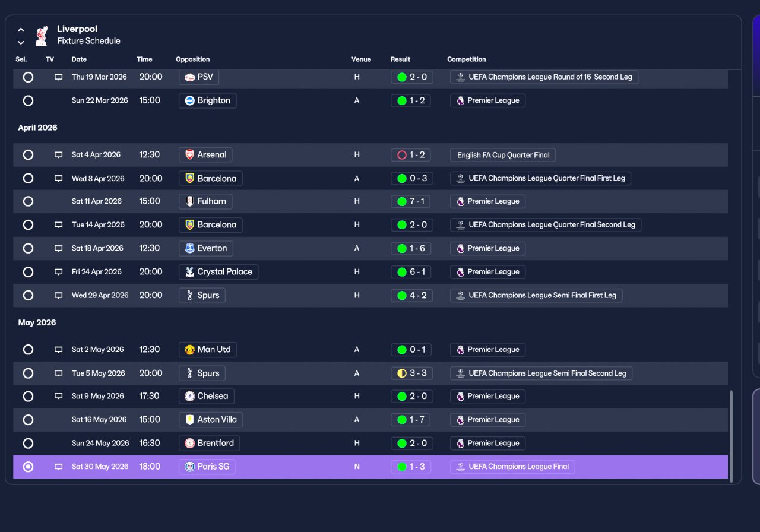Viewport: 760px width, 532px height.
Task: Click the green win indicator for Fulham 7-1
Action: click(x=402, y=202)
